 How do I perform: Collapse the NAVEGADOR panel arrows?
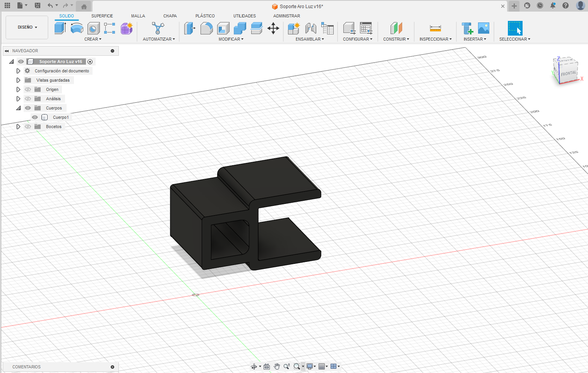(x=7, y=51)
